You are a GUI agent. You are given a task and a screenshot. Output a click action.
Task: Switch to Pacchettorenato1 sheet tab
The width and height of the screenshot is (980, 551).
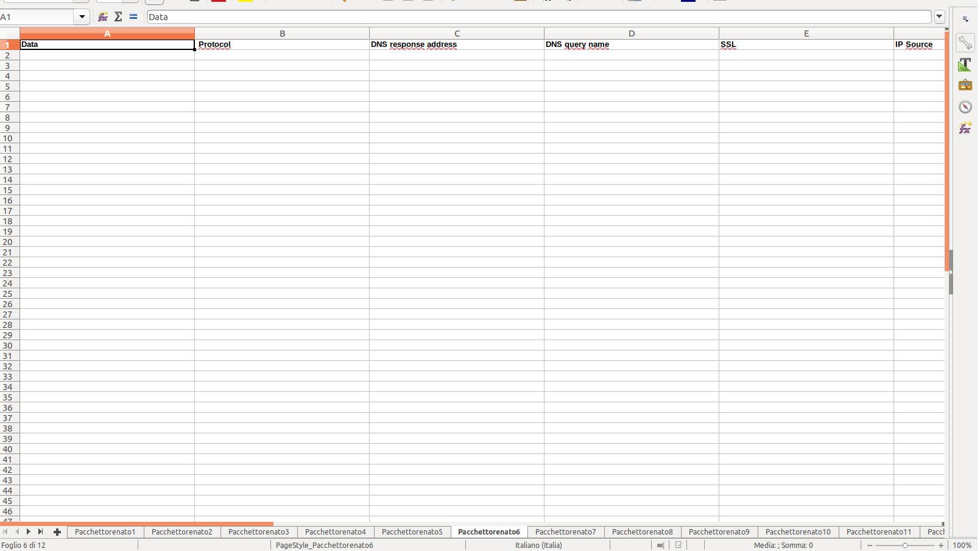point(105,532)
